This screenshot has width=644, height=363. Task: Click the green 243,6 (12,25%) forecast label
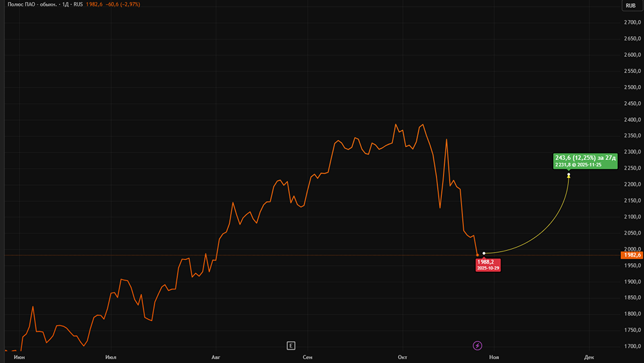(585, 161)
